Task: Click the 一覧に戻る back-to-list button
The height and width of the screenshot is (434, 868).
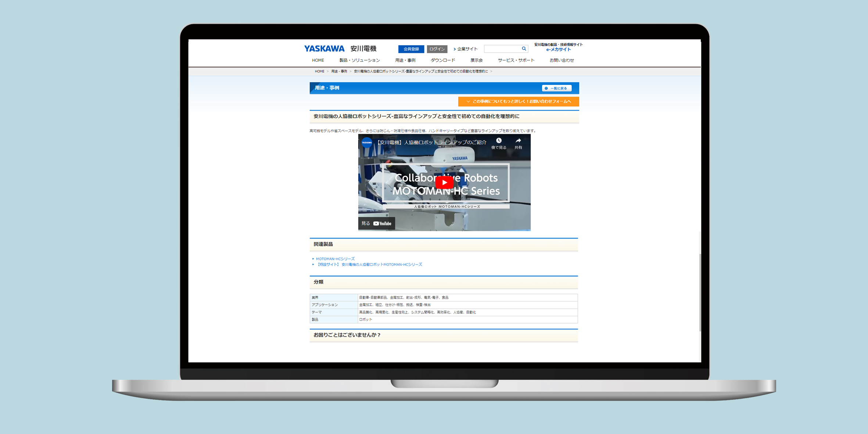Action: [x=556, y=88]
